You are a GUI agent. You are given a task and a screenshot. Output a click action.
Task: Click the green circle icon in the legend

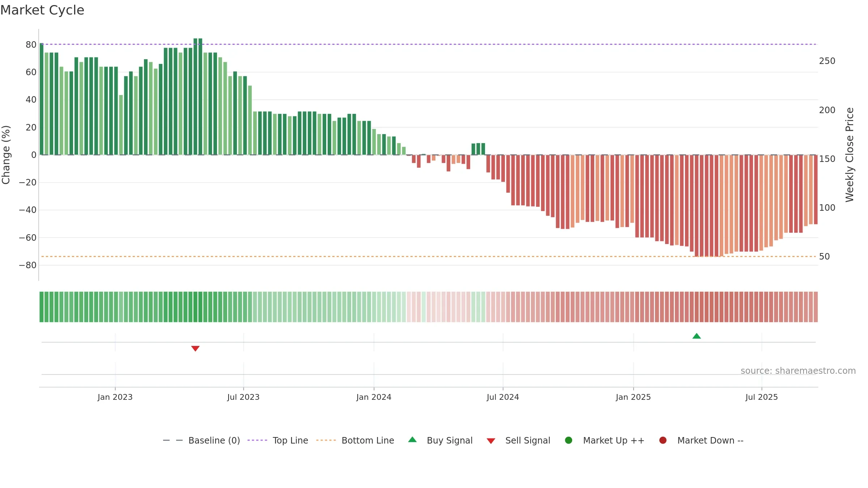(x=569, y=440)
